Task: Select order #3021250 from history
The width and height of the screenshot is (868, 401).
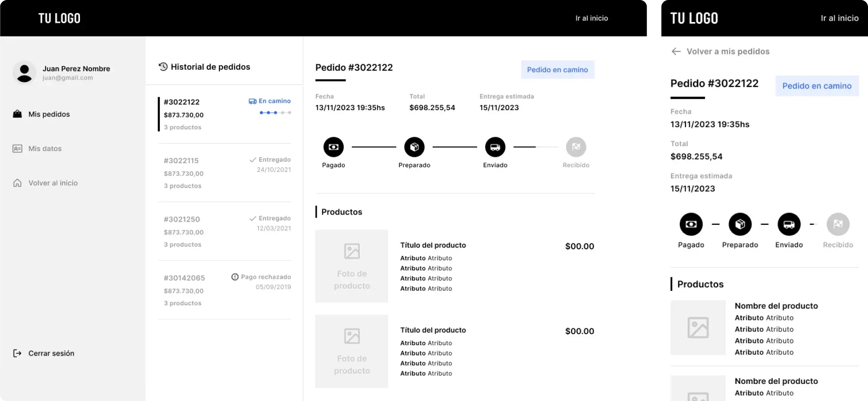Action: (x=225, y=232)
